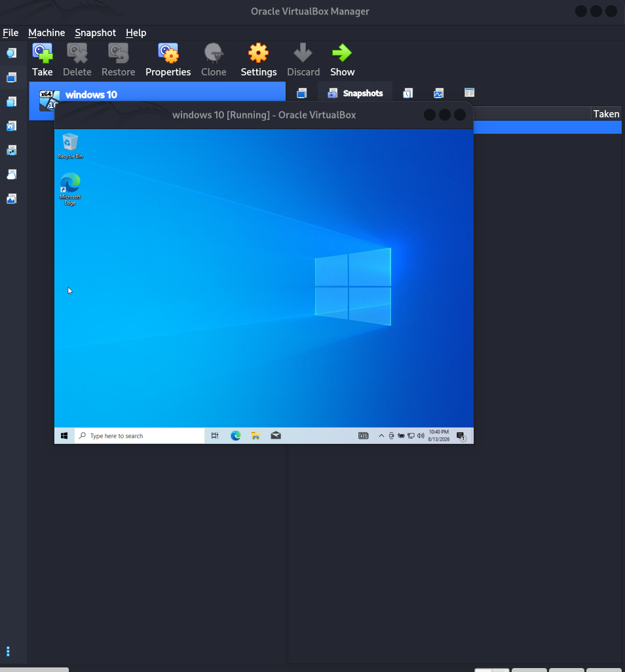Open Mail from the guest taskbar
Image resolution: width=625 pixels, height=672 pixels.
276,436
